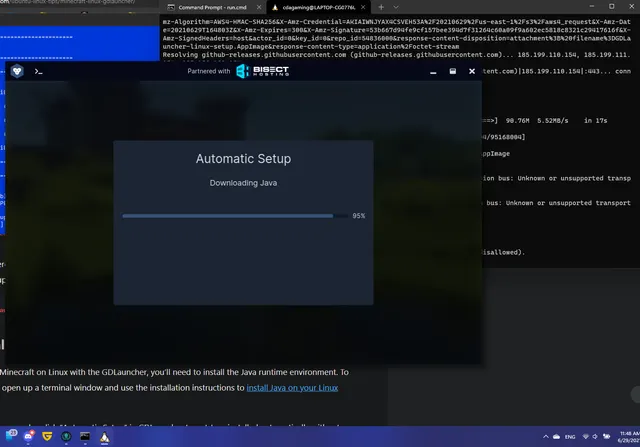The height and width of the screenshot is (447, 640).
Task: Open the Linux penguin taskbar app
Action: point(104,437)
